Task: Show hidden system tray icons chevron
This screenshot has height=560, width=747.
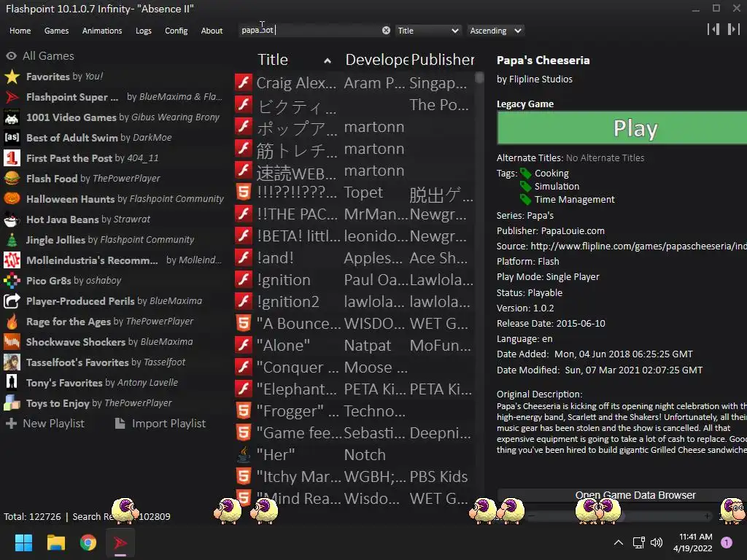Action: pyautogui.click(x=619, y=542)
